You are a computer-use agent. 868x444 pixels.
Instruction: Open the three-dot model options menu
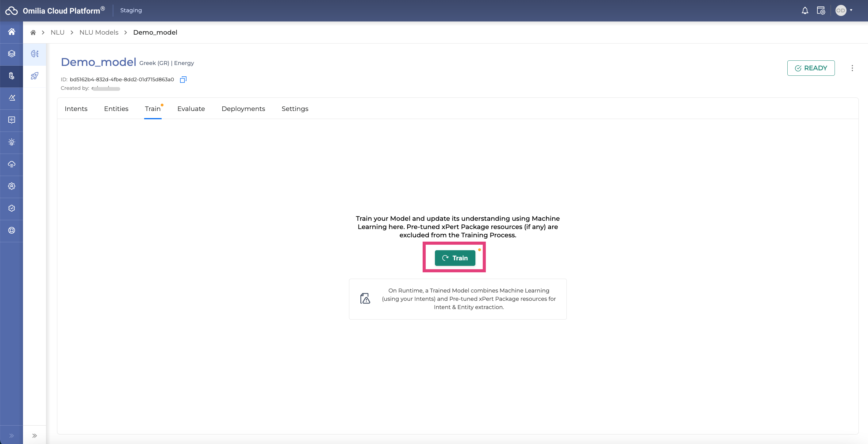(x=852, y=68)
